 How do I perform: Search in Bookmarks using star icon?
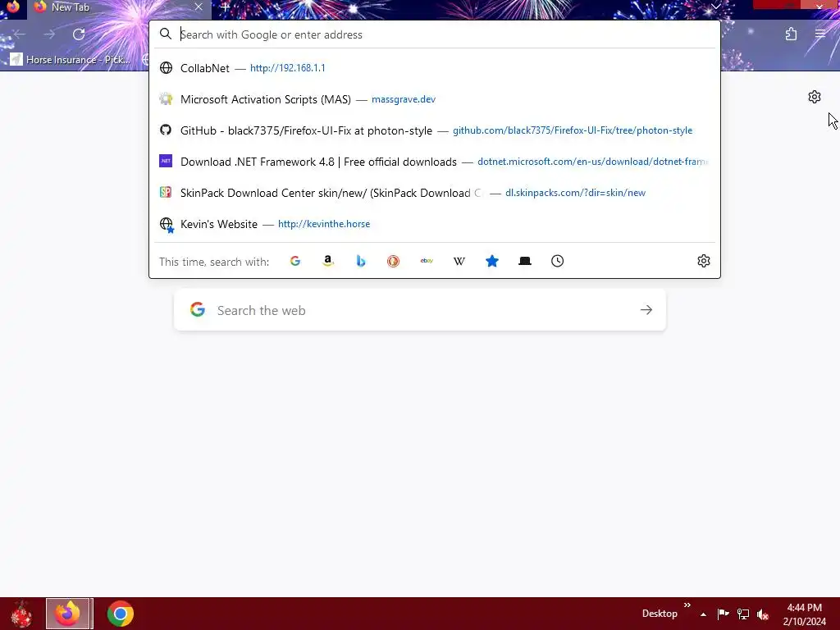point(492,261)
